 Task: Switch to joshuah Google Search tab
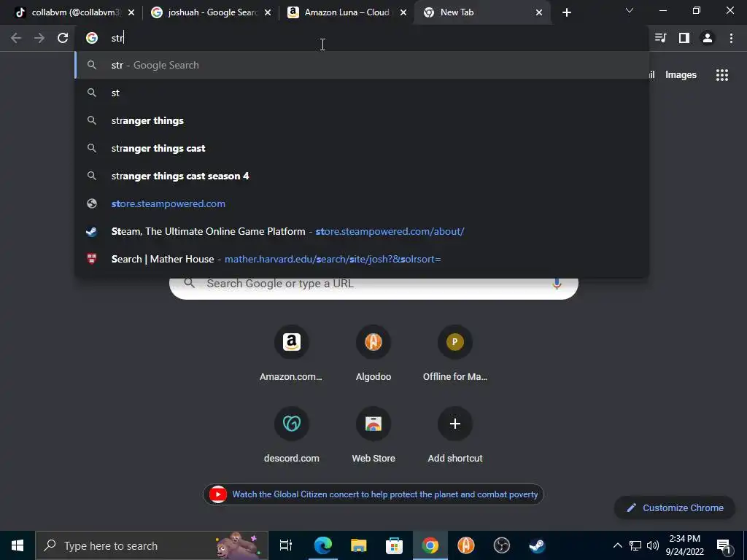211,12
